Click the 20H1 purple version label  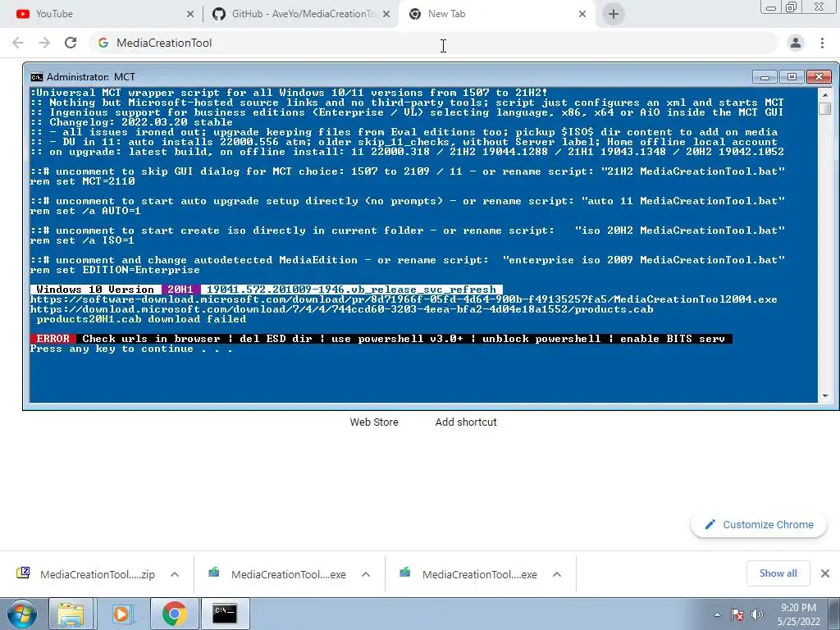coord(180,290)
